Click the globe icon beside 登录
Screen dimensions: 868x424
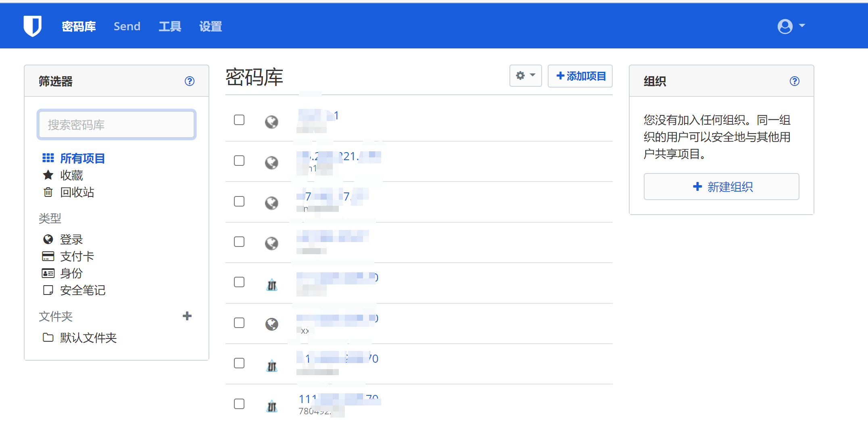click(48, 239)
